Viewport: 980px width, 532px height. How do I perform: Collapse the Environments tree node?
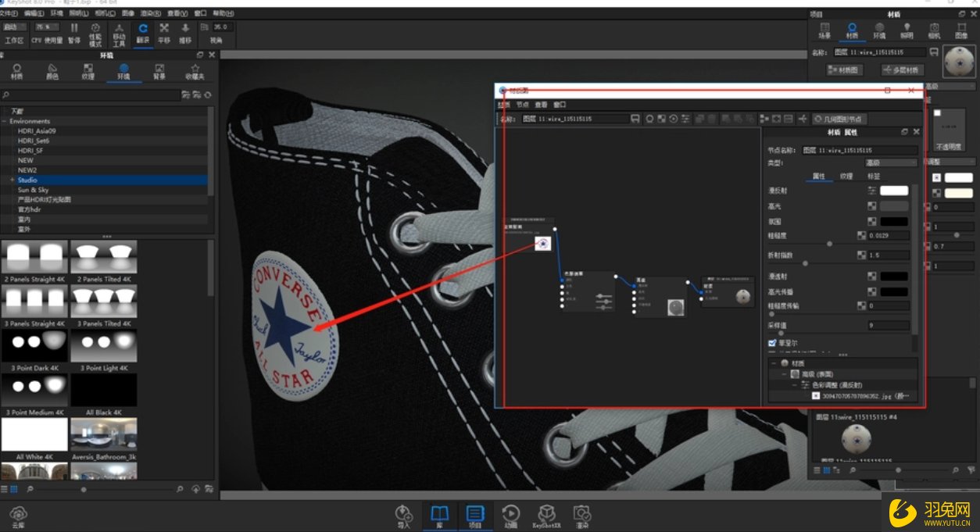5,121
